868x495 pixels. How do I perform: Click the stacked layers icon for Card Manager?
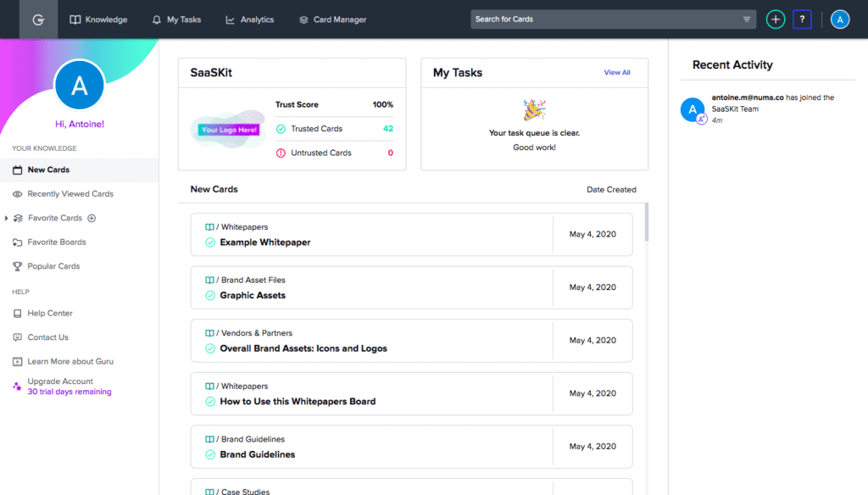[x=303, y=20]
